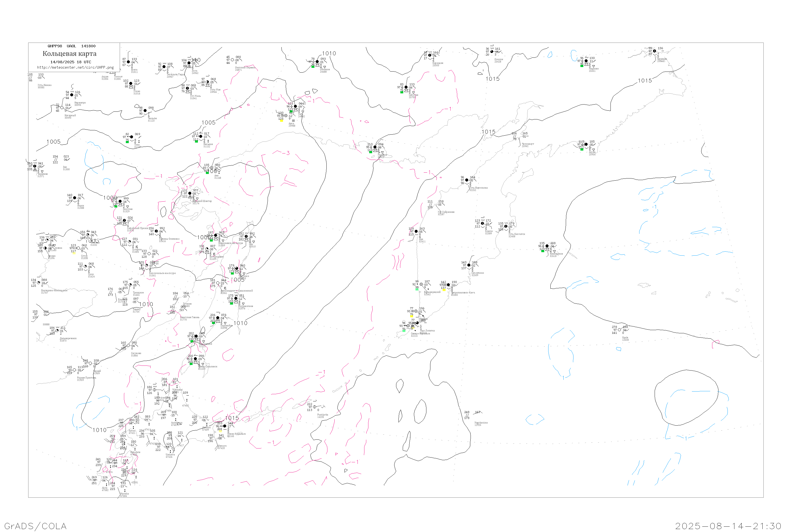Click the Кольцевая карта map title
Image resolution: width=798 pixels, height=532 pixels.
point(69,54)
